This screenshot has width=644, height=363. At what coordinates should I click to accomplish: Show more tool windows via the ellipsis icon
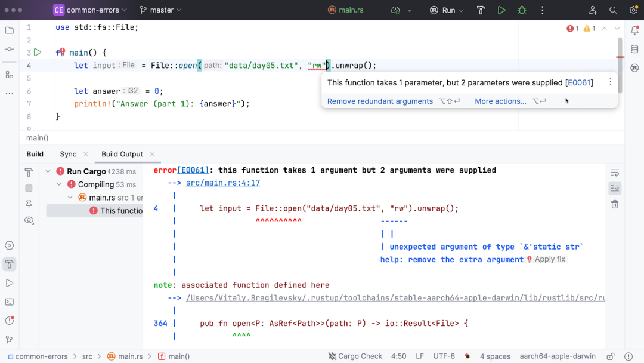click(10, 94)
